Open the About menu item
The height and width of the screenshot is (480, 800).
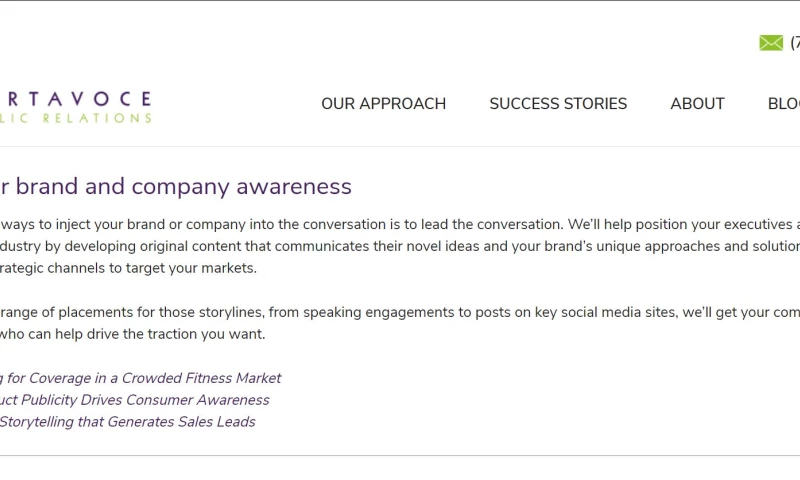[x=697, y=104]
